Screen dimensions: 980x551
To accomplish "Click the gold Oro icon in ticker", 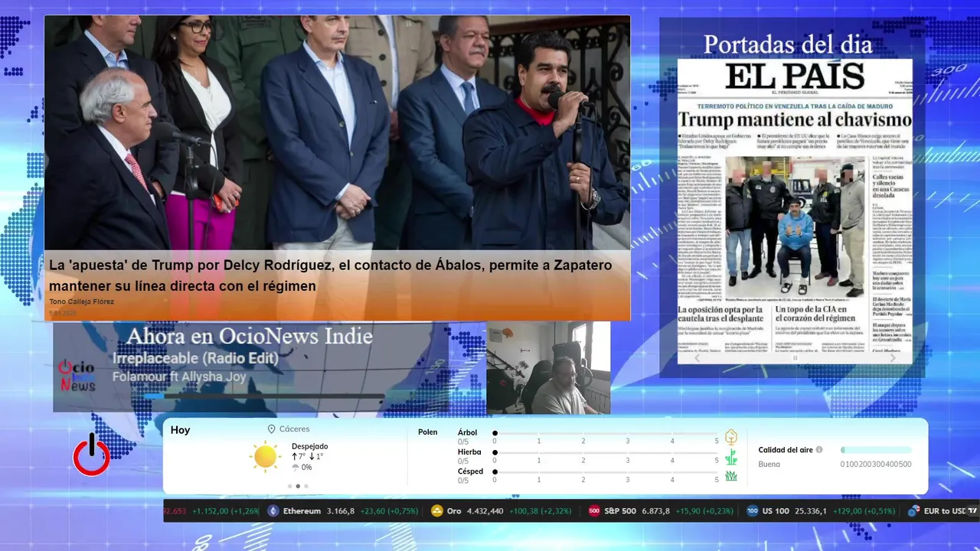I will point(437,511).
